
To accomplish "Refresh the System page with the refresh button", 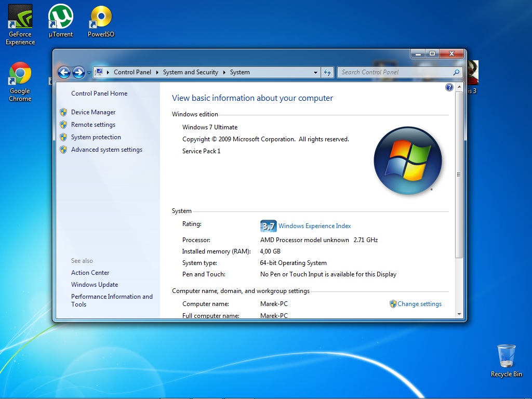I will click(x=327, y=72).
